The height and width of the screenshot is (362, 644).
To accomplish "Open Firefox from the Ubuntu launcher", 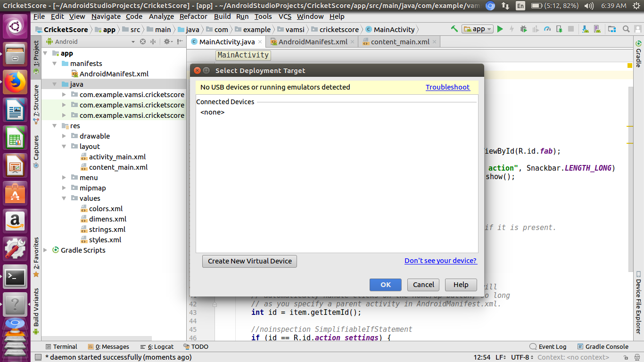I will point(15,82).
